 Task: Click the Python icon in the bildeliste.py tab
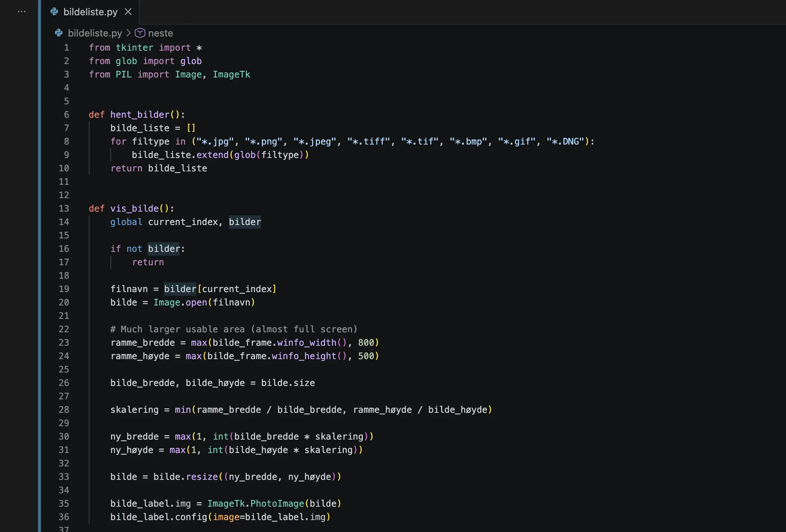54,12
